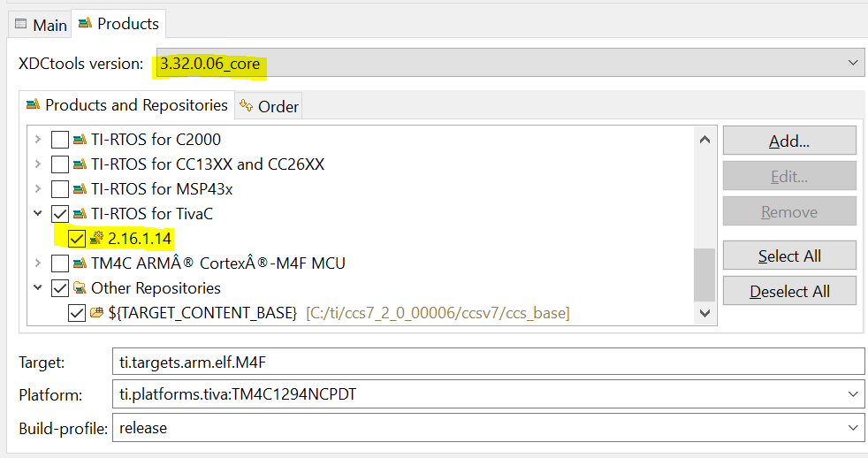This screenshot has height=458, width=868.
Task: Collapse the TI-RTOS for TivaC node
Action: 38,213
